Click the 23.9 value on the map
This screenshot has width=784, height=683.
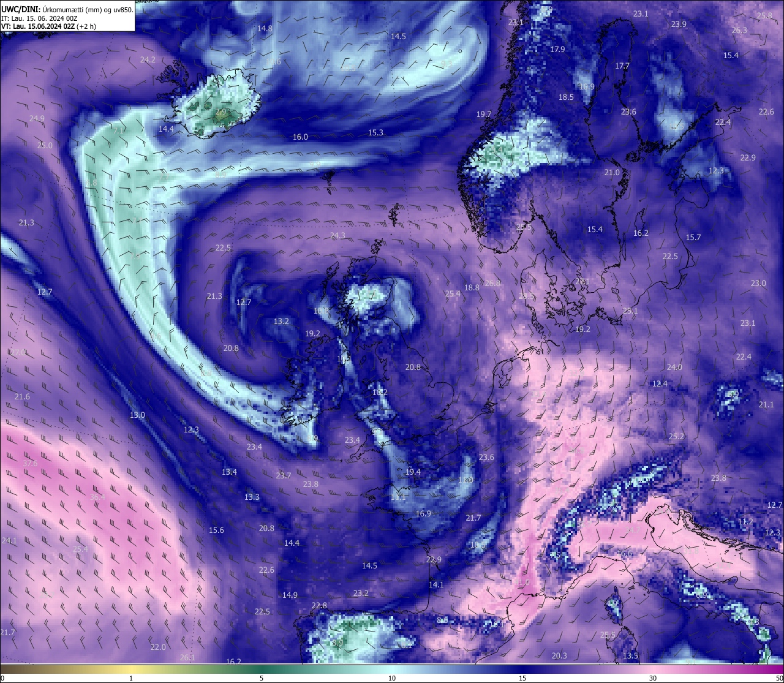coord(679,25)
